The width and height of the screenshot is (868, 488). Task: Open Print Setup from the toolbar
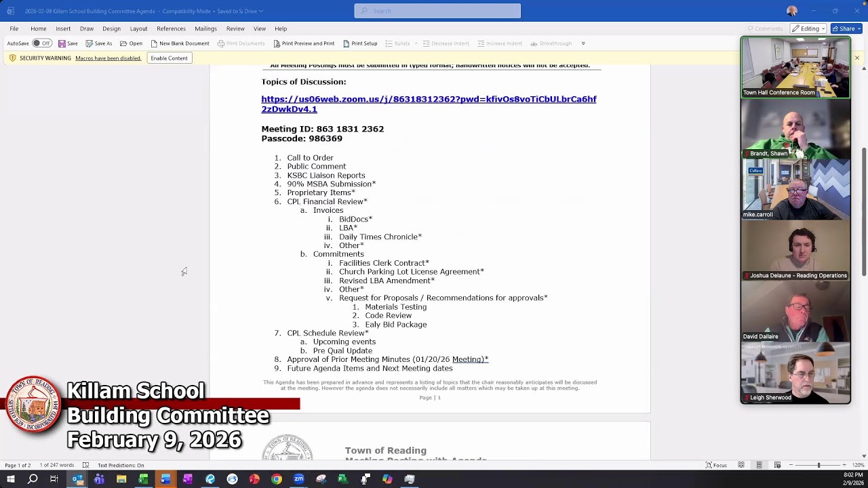click(x=360, y=43)
